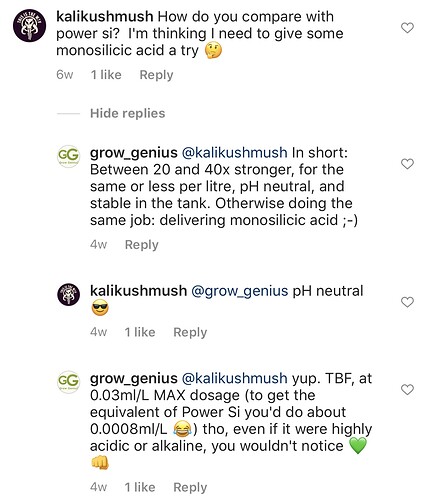436x500 pixels.
Task: Reply to the "pH neutral" comment
Action: 190,332
